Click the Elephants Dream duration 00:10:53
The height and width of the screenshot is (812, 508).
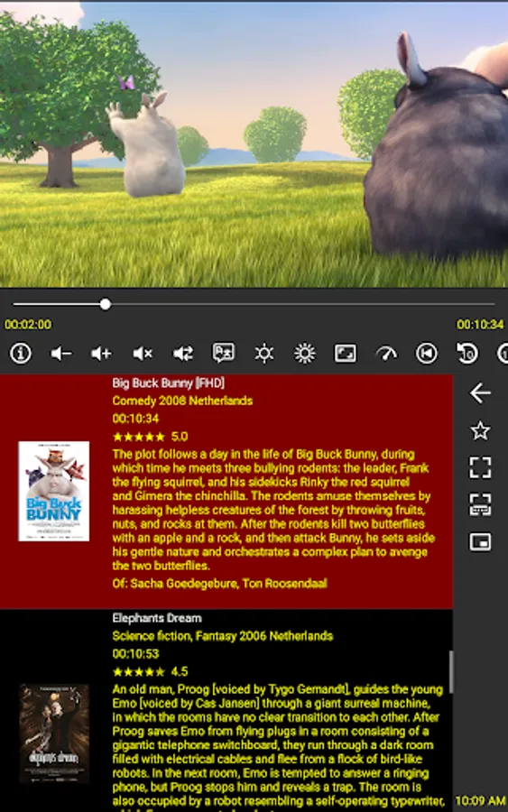coord(135,653)
